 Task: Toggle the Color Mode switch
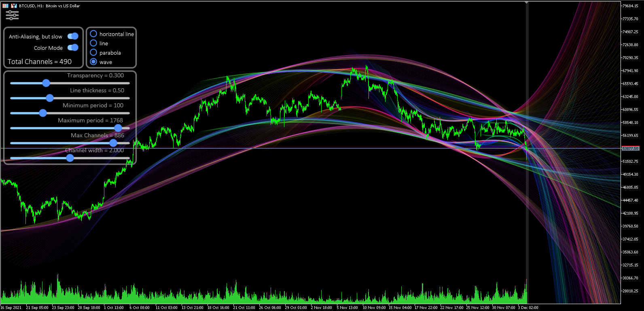point(73,47)
